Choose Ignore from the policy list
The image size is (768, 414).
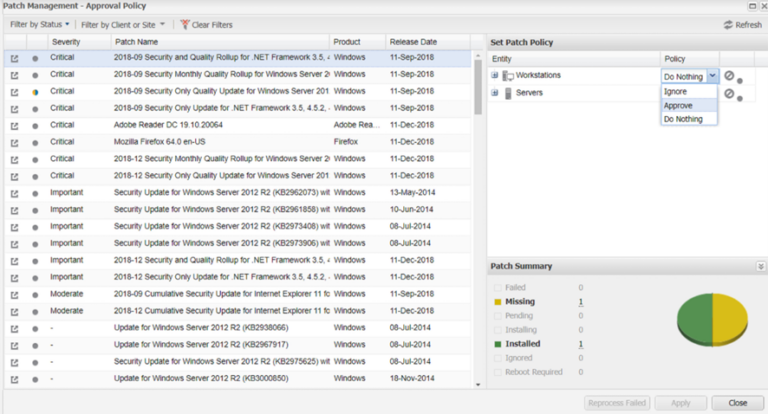675,91
